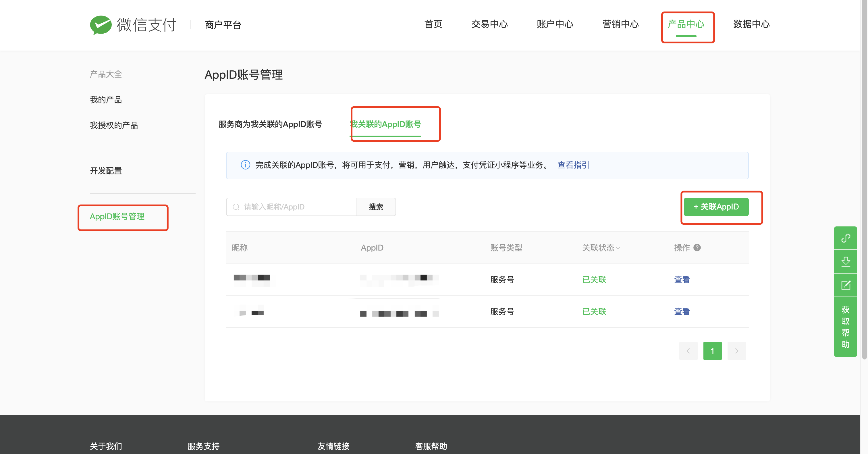Click the 搜索 button
Image resolution: width=868 pixels, height=454 pixels.
point(376,207)
